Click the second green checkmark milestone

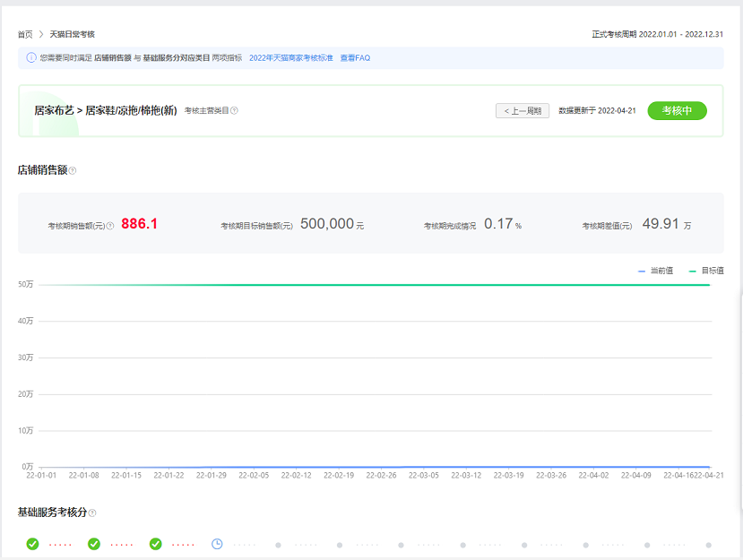point(92,543)
